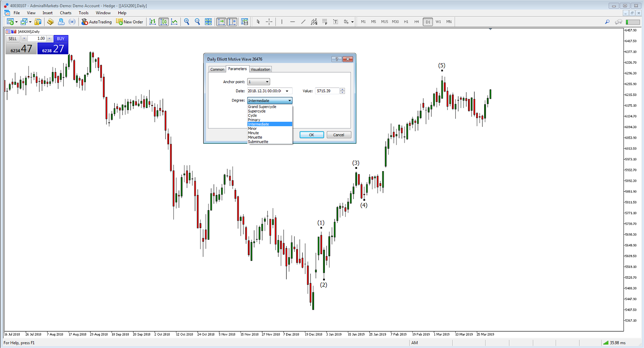
Task: Click the Value field stepper arrows
Action: (x=342, y=91)
